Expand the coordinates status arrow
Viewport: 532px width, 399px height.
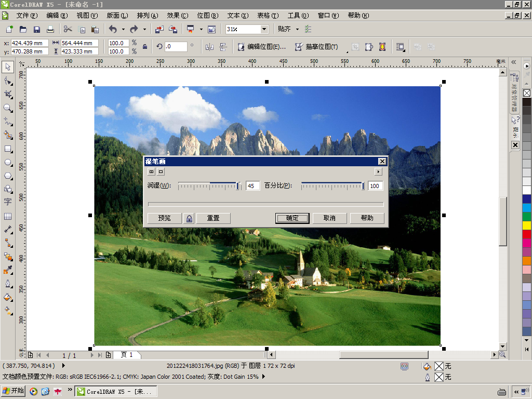tap(63, 366)
